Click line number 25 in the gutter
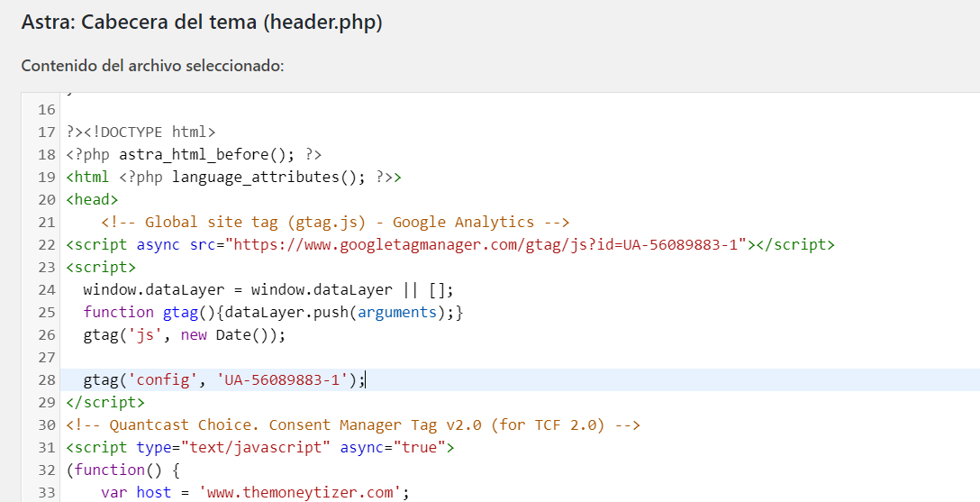The height and width of the screenshot is (502, 980). (47, 312)
